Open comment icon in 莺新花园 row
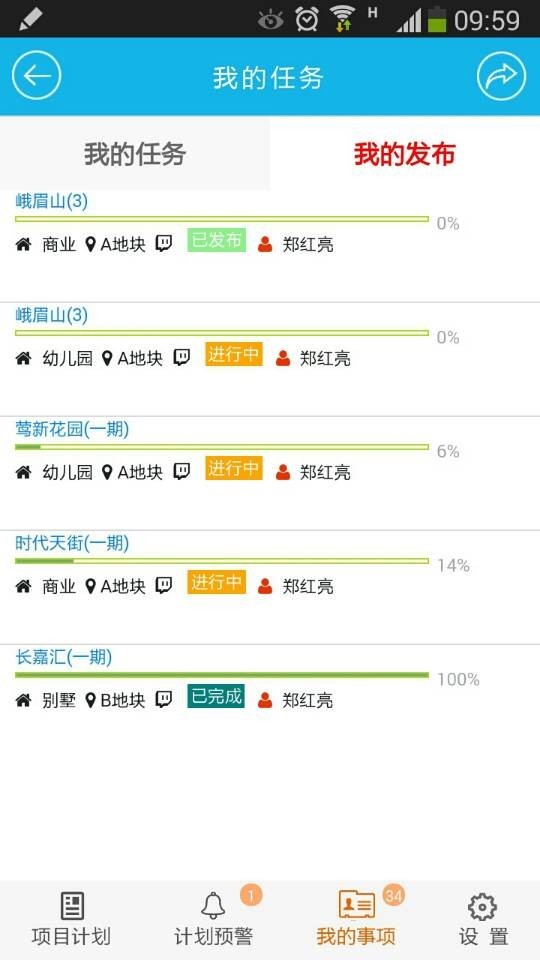This screenshot has height=960, width=540. tap(181, 471)
